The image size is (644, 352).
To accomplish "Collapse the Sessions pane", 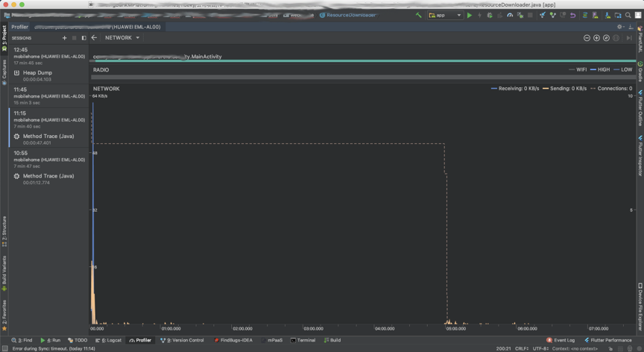I will tap(83, 38).
